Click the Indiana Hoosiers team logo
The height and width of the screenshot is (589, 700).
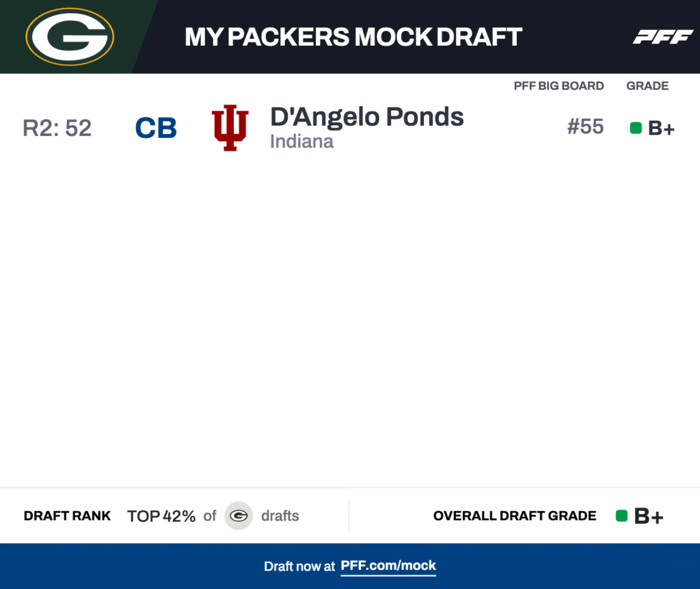pos(230,128)
